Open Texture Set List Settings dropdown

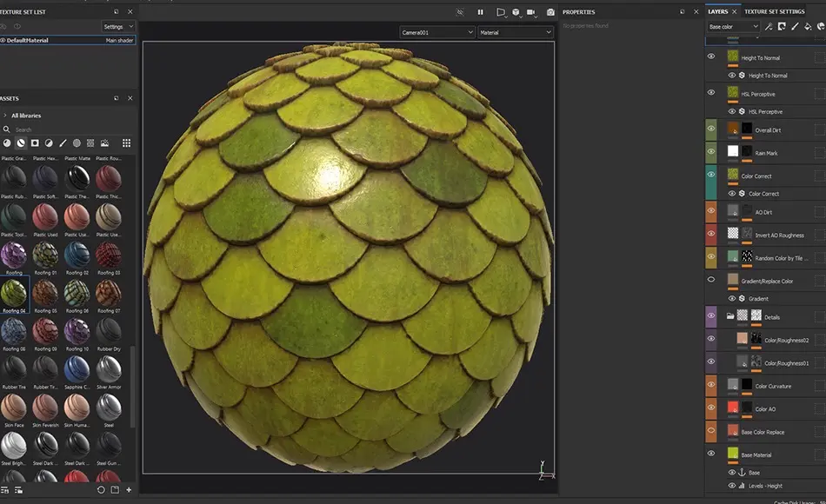pos(118,26)
